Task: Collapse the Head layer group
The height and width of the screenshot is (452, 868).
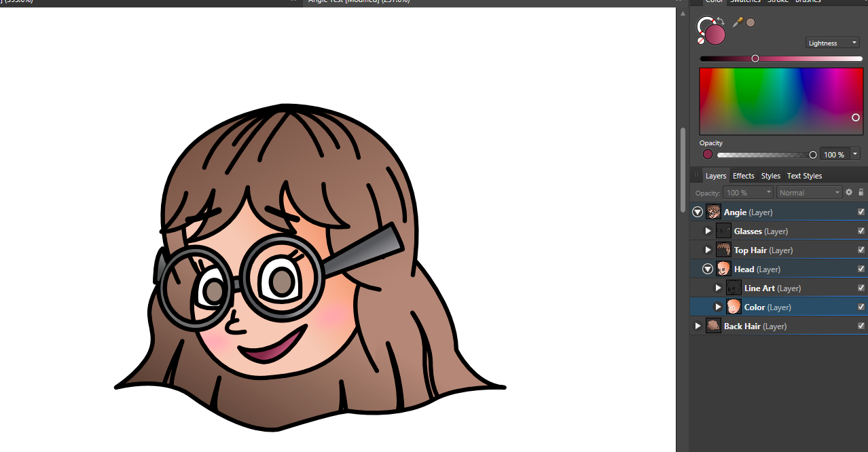Action: click(708, 269)
